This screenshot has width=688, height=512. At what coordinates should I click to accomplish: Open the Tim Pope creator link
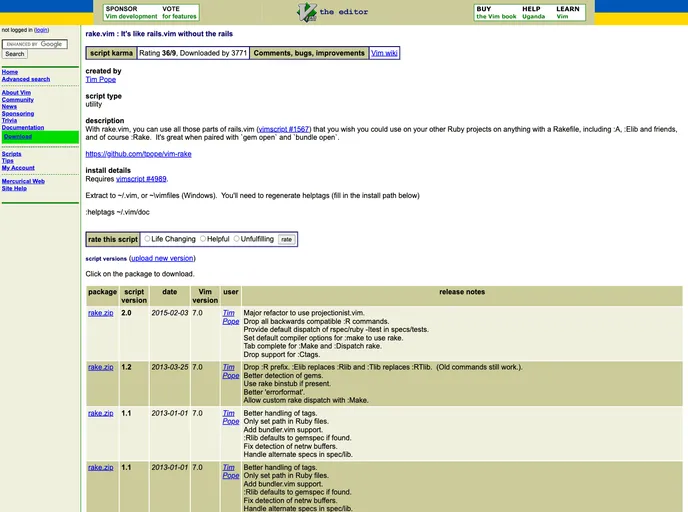coord(100,79)
